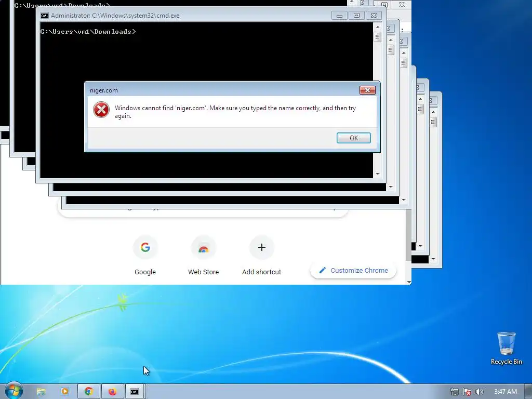Click OK in the niger.com error dialog
532x399 pixels.
(353, 138)
